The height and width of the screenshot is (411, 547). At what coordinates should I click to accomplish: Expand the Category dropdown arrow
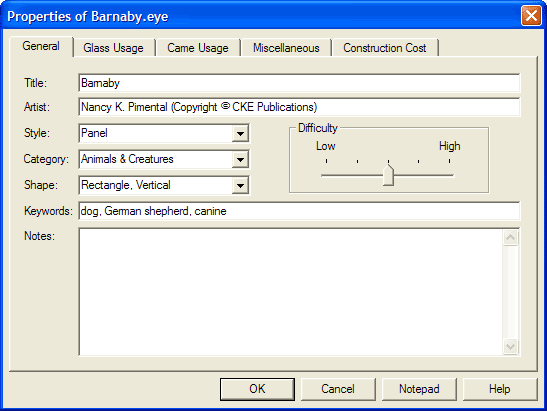240,159
